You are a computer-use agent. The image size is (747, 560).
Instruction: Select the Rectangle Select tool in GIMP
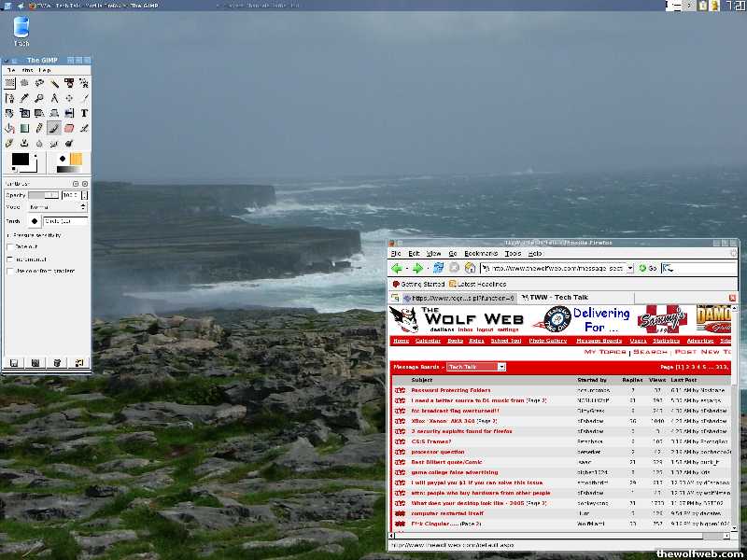click(x=9, y=83)
